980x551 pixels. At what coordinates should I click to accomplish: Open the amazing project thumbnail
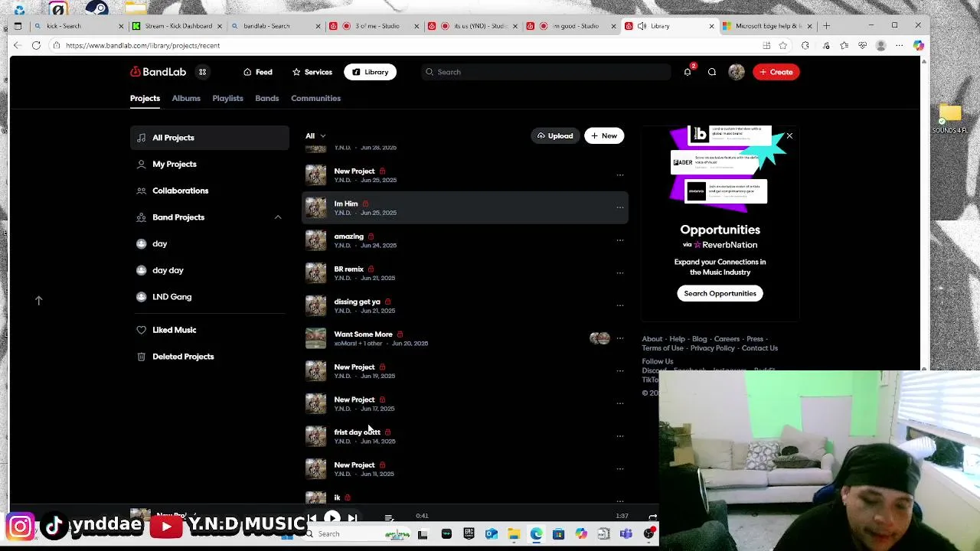point(315,240)
